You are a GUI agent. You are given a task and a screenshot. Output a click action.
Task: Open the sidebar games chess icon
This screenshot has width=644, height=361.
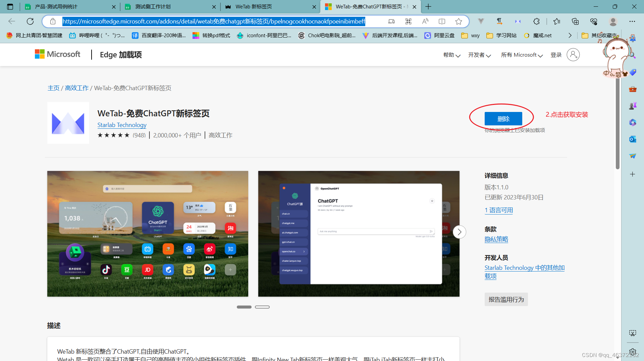coord(633,106)
